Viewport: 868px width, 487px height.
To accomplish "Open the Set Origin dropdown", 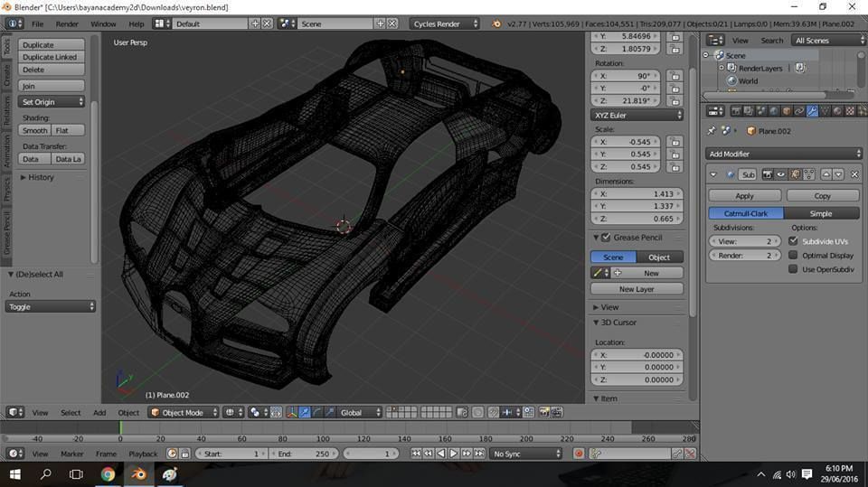I will click(x=51, y=102).
